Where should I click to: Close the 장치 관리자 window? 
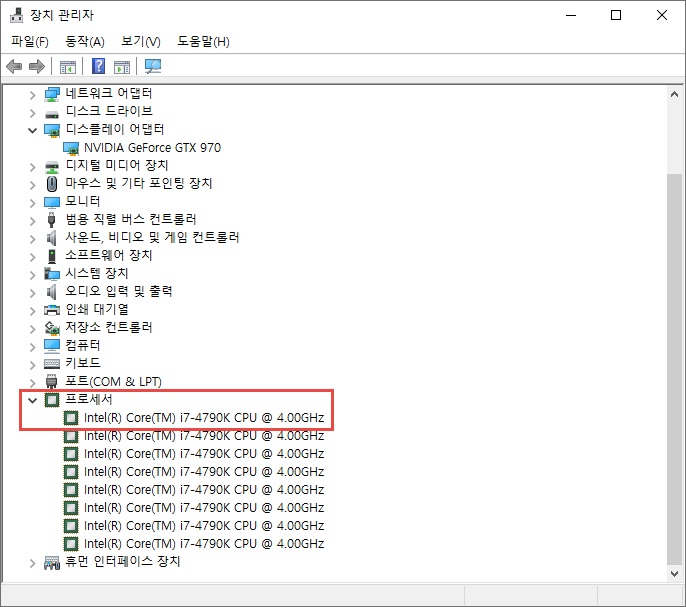662,15
